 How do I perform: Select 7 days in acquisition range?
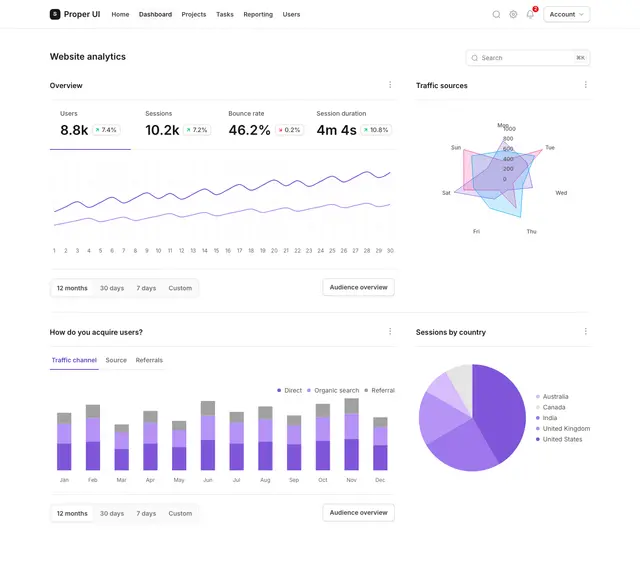point(146,513)
